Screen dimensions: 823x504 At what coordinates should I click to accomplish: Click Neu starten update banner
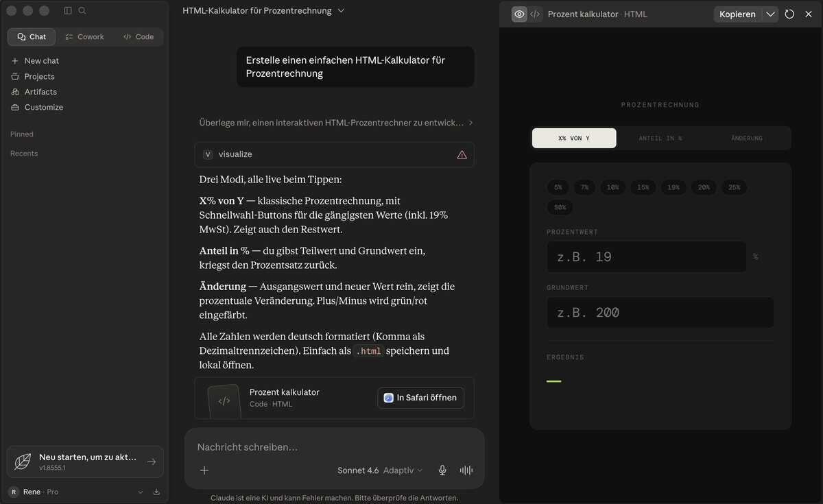85,461
